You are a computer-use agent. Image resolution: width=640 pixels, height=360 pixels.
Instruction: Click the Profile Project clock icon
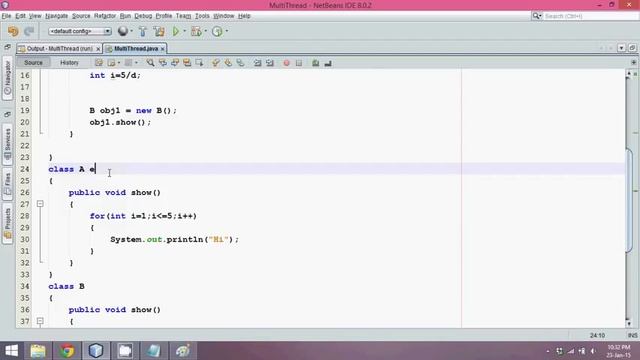tap(217, 31)
